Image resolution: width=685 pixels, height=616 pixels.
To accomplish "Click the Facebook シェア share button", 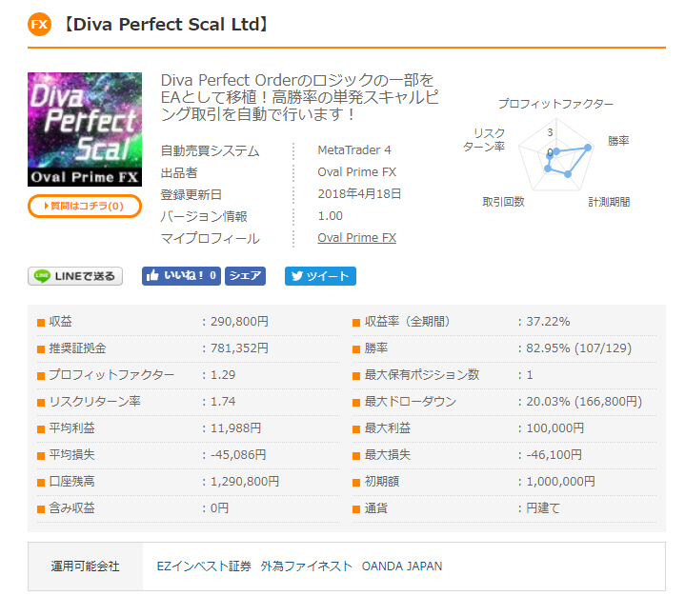I will pyautogui.click(x=245, y=276).
